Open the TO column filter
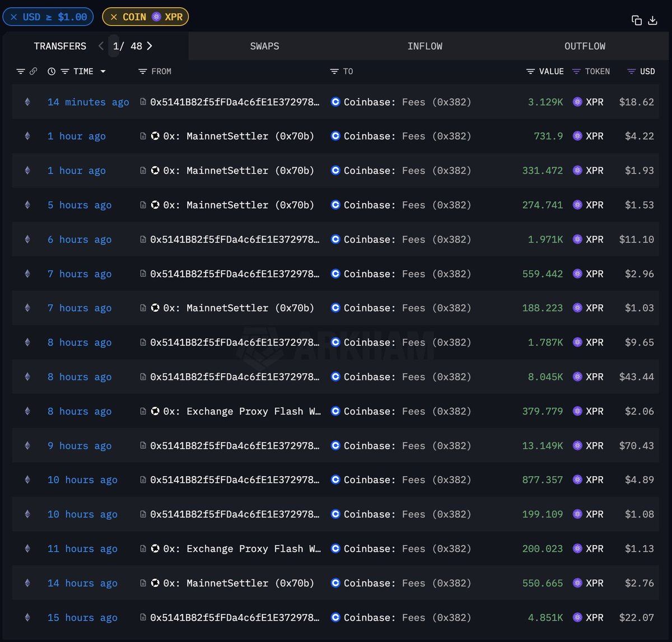672x642 pixels. 334,72
